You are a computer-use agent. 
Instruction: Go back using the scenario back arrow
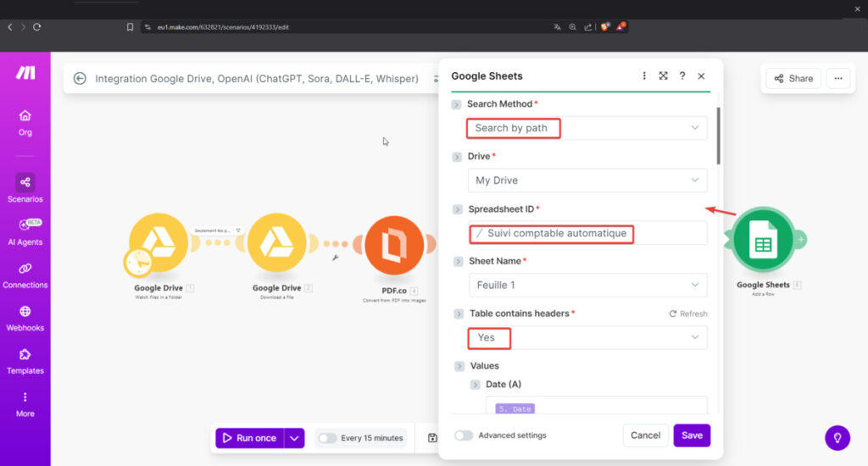pos(80,79)
